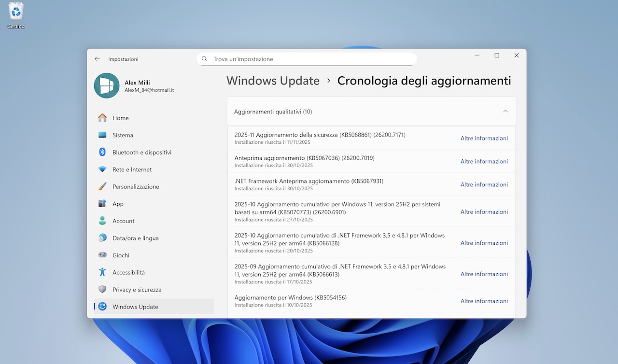Click the Rete e Internet Wi-Fi icon
This screenshot has height=364, width=618.
(102, 169)
